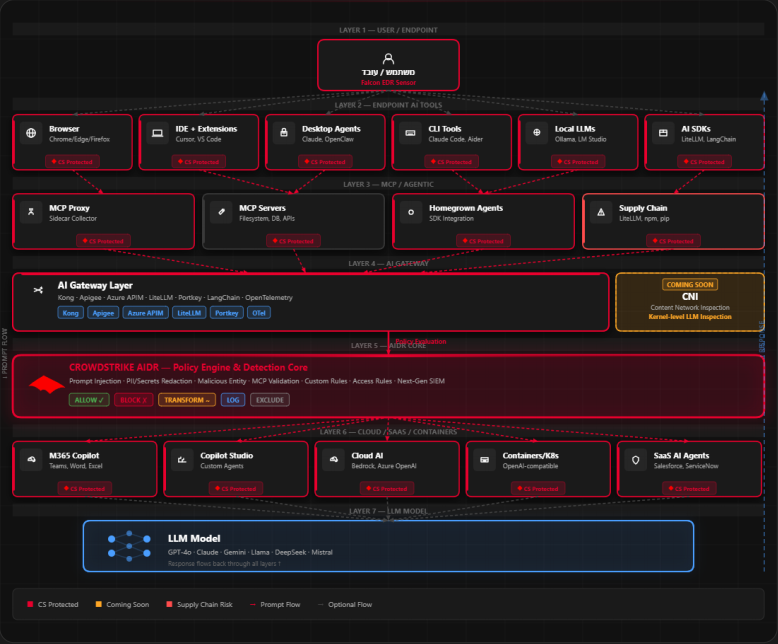This screenshot has width=778, height=644.
Task: Click CS Protected badge in MCP Servers card
Action: [x=294, y=241]
